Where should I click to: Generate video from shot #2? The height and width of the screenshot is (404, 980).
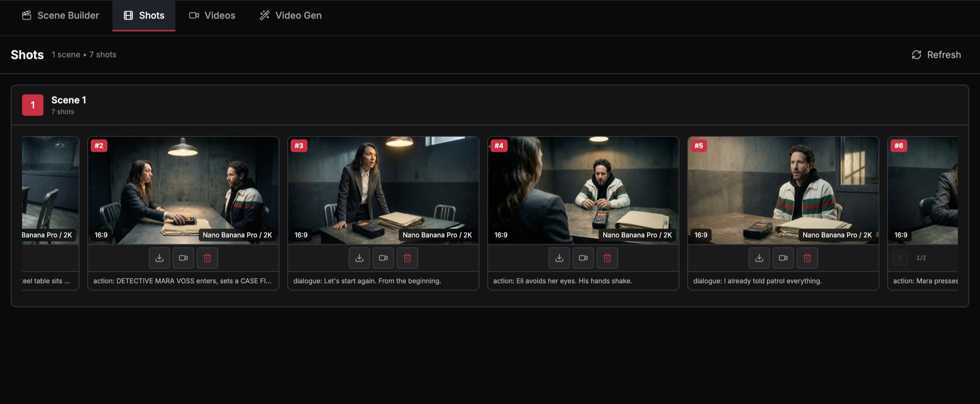coord(183,258)
